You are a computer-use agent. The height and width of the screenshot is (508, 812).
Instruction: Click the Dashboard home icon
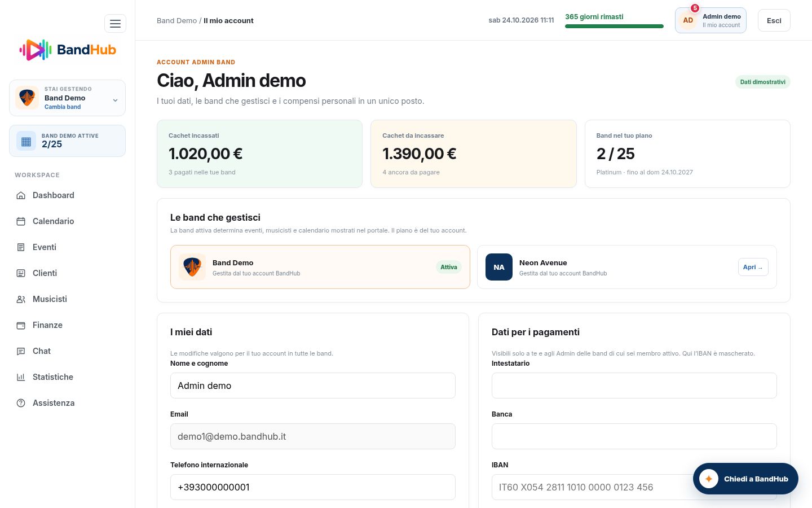click(x=21, y=195)
